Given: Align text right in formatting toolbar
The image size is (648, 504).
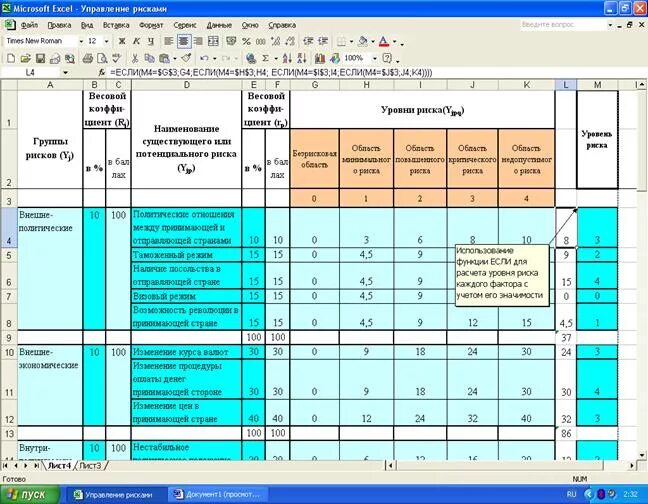Looking at the screenshot, I should pyautogui.click(x=198, y=41).
